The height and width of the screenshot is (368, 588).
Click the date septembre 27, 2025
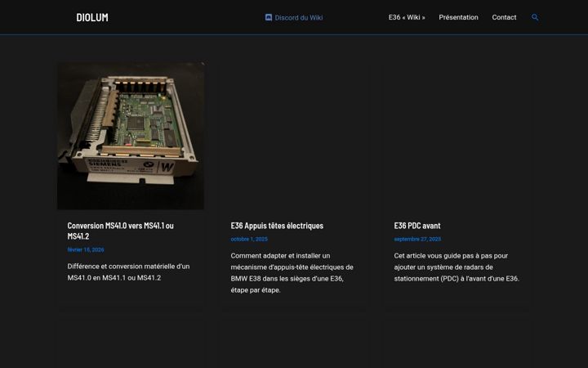(417, 239)
